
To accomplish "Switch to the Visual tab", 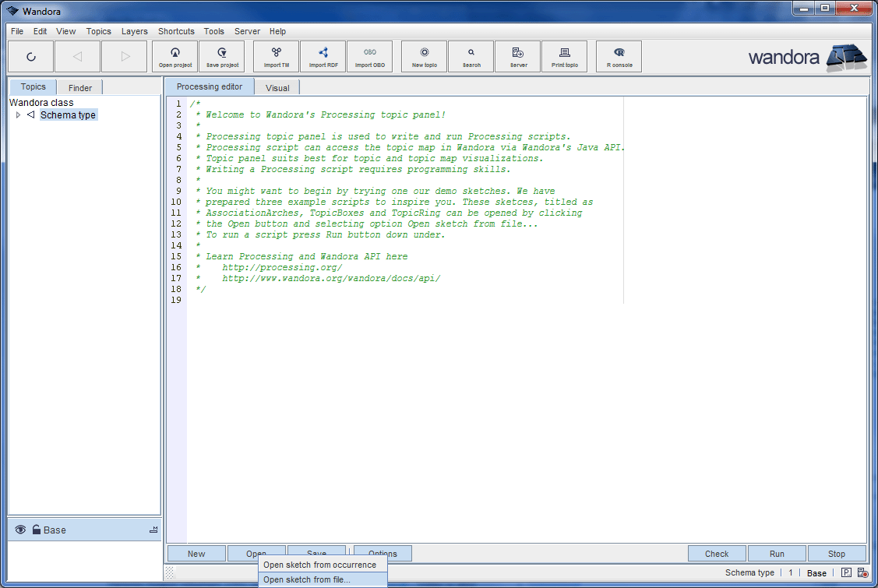I will pos(277,88).
